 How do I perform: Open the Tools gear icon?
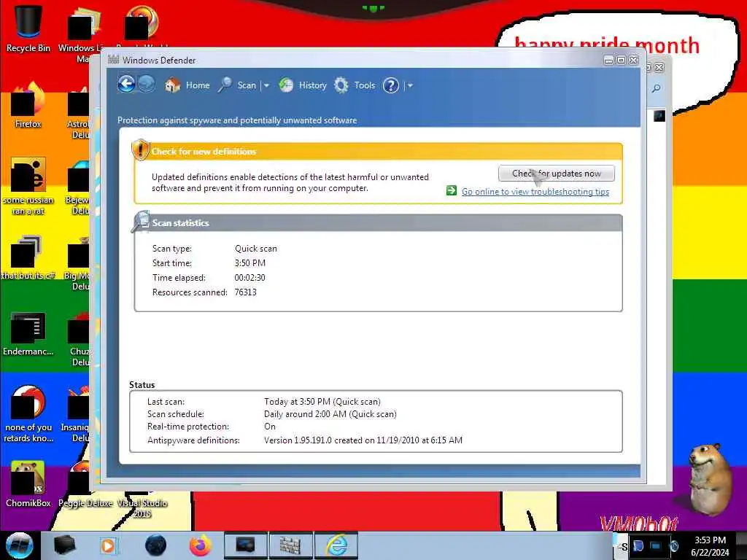point(341,85)
